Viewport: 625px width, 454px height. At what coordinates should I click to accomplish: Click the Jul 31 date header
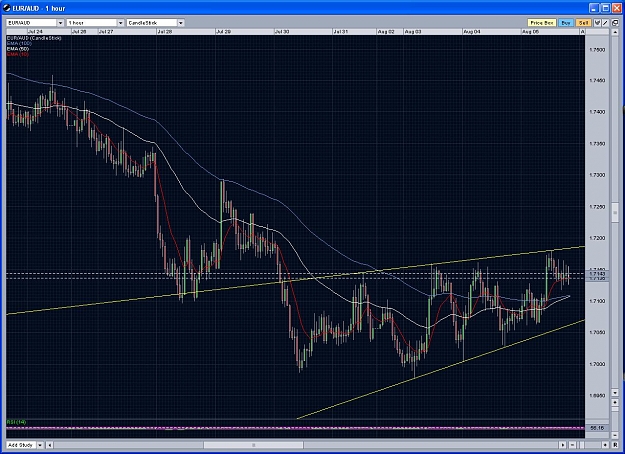click(x=340, y=31)
